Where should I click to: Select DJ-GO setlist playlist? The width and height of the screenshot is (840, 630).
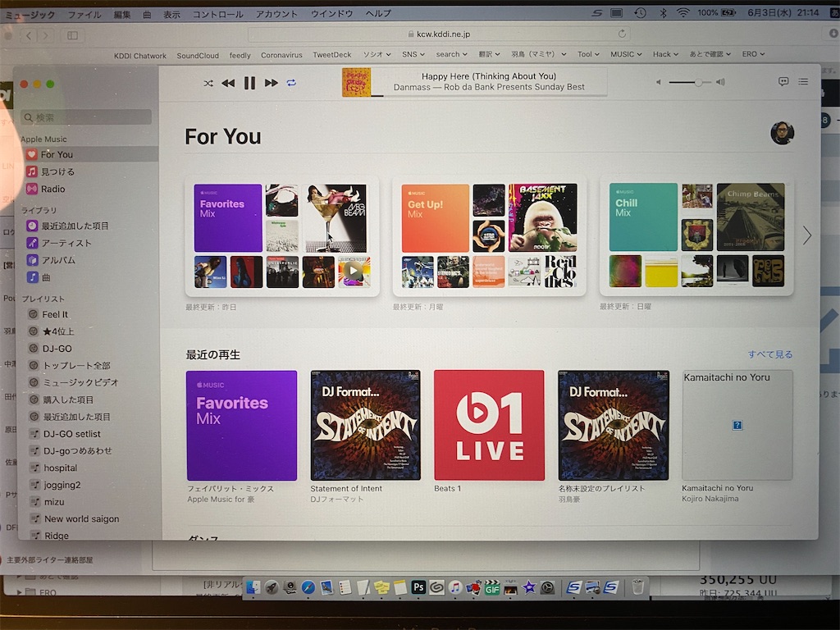[x=72, y=434]
